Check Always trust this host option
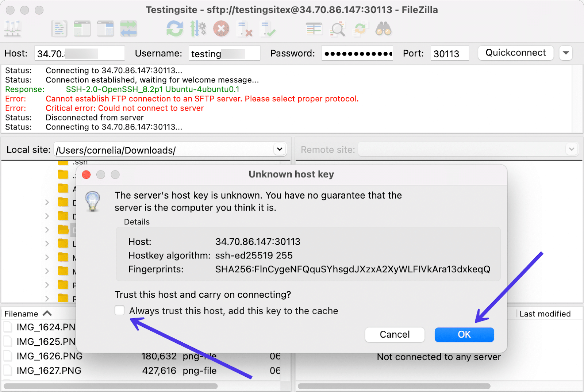584x392 pixels. coord(120,311)
